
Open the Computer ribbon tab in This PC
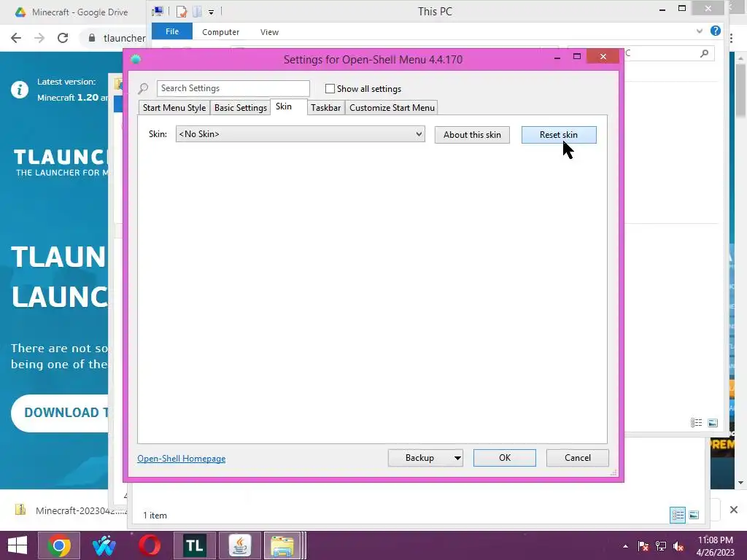tap(220, 32)
